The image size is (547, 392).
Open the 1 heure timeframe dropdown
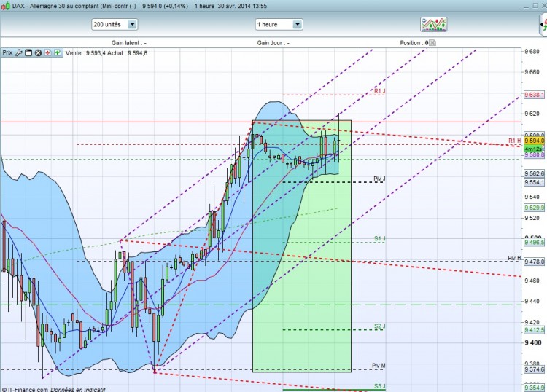[x=279, y=24]
